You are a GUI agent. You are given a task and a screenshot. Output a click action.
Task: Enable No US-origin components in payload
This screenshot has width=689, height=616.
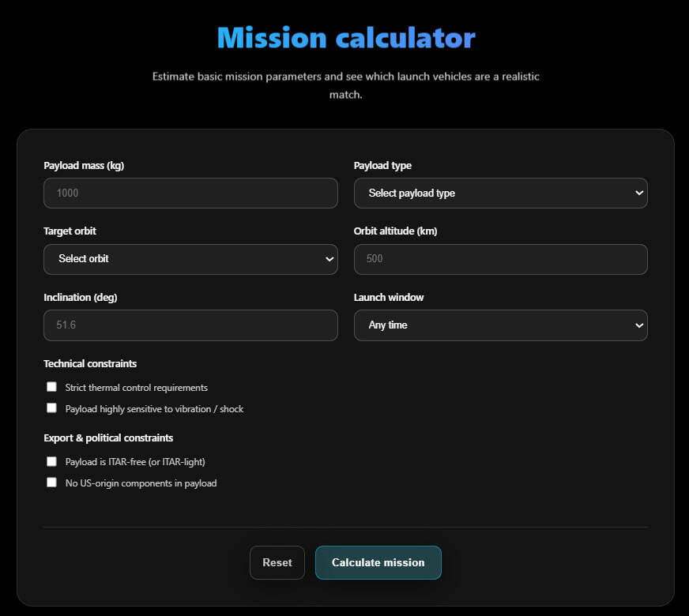point(51,482)
